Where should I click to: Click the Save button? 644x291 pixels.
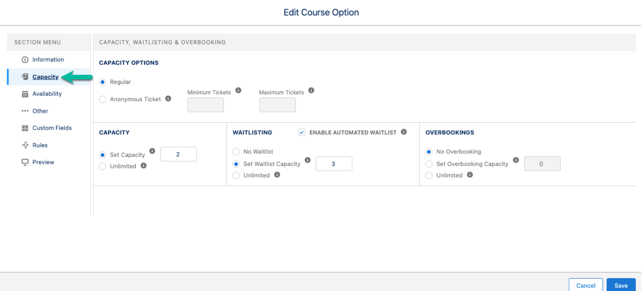coord(621,285)
